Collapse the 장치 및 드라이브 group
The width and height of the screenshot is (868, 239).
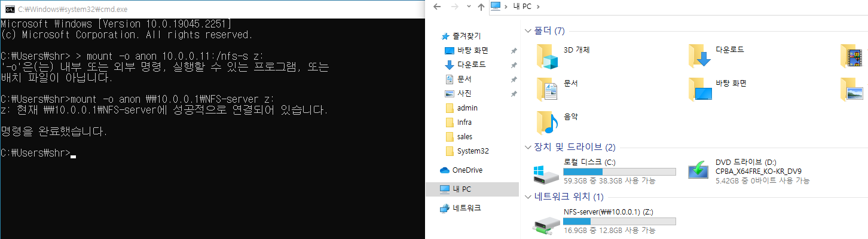coord(528,148)
